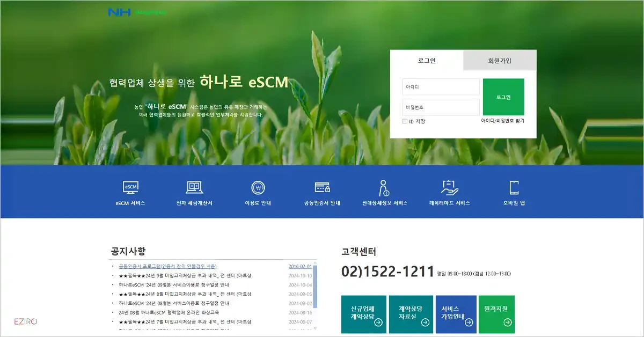
Task: Open the 데이터마트 서비스 menu label
Action: coord(450,203)
